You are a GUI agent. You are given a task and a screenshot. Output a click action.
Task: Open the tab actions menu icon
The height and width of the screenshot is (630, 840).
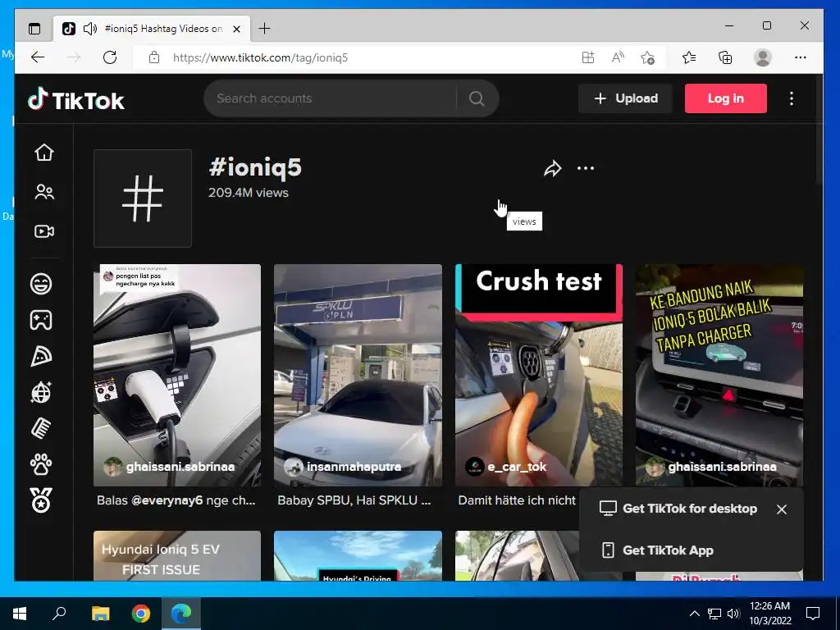point(34,29)
